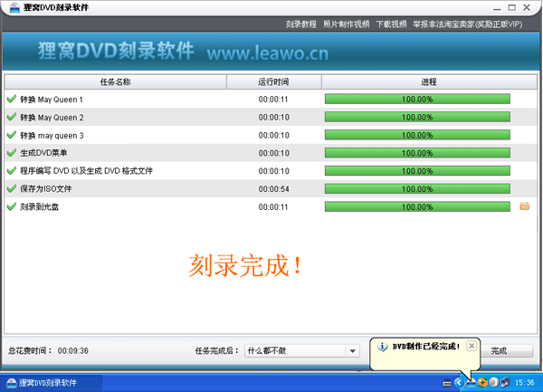The image size is (543, 392).
Task: Minimize the 狸窝DVD刻录软件 window
Action: [497, 7]
